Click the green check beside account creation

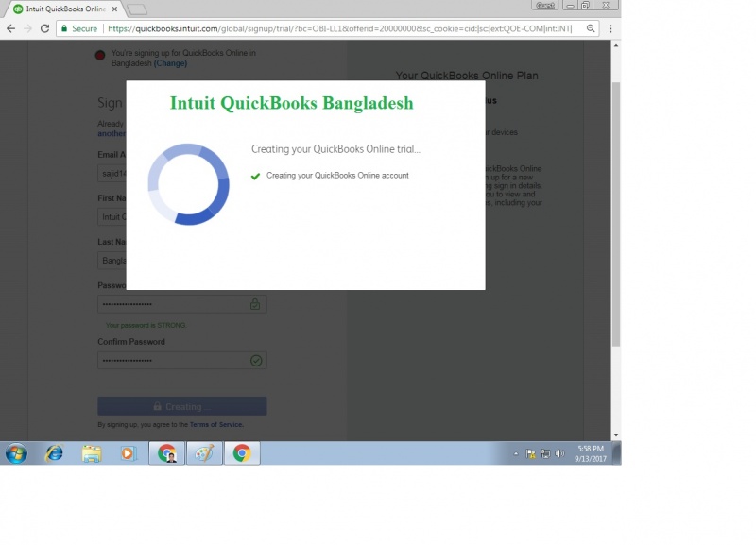tap(255, 176)
